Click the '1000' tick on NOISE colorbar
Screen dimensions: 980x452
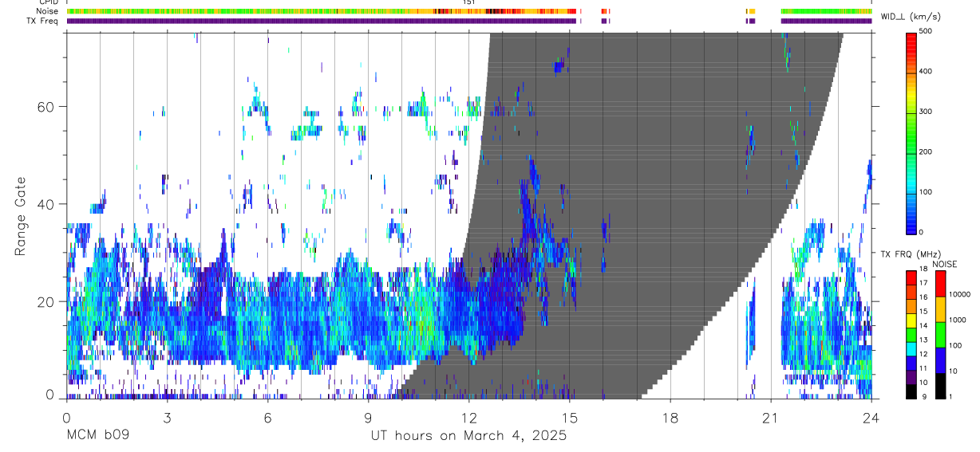[958, 320]
